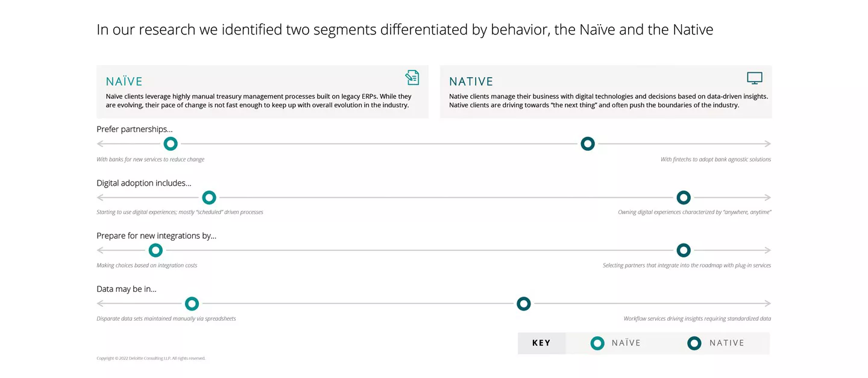Click left arrow of Prefer partnerships scale

[x=101, y=144]
